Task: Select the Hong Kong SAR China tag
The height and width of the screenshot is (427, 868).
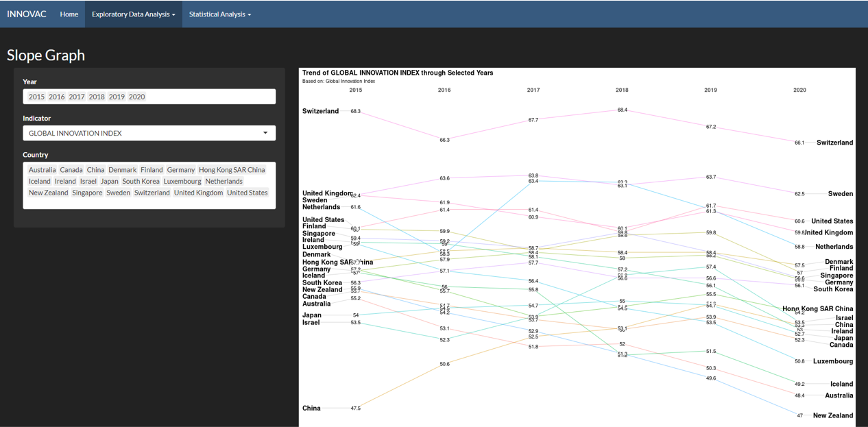Action: click(x=232, y=170)
